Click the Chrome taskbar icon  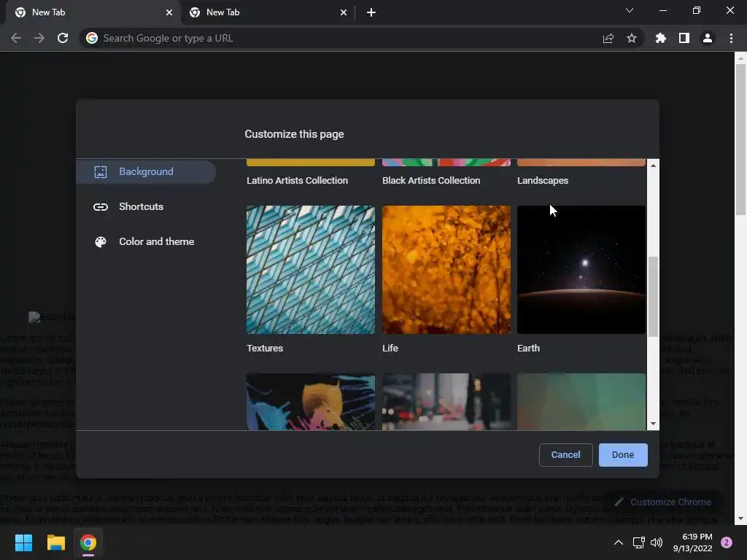click(88, 542)
